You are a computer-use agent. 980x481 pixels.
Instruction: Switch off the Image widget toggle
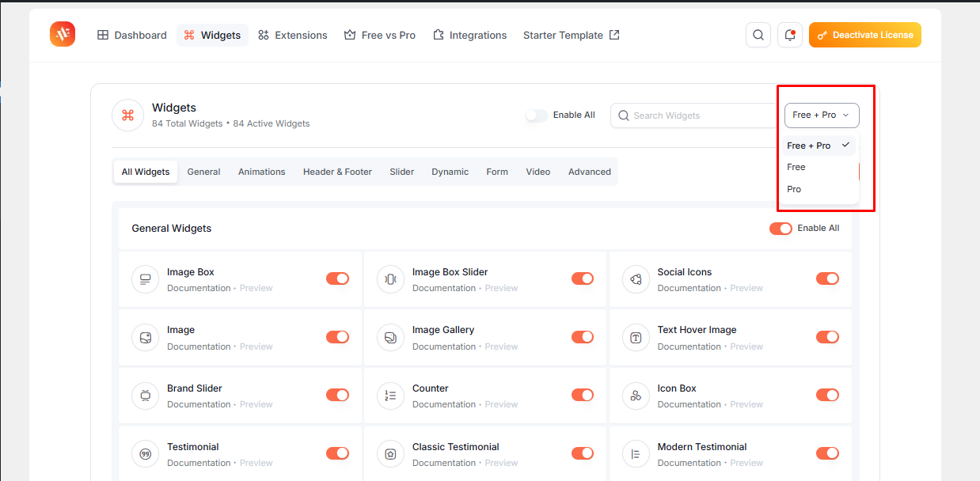click(x=337, y=337)
